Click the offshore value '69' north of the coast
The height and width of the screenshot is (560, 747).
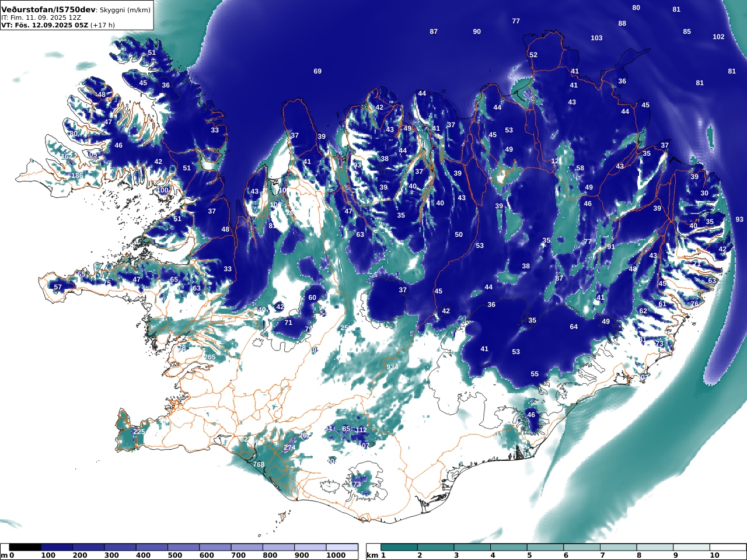point(317,71)
